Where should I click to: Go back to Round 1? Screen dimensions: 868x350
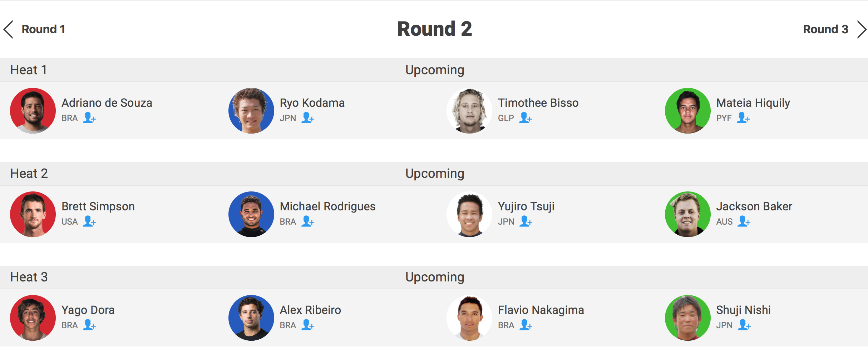(x=43, y=29)
